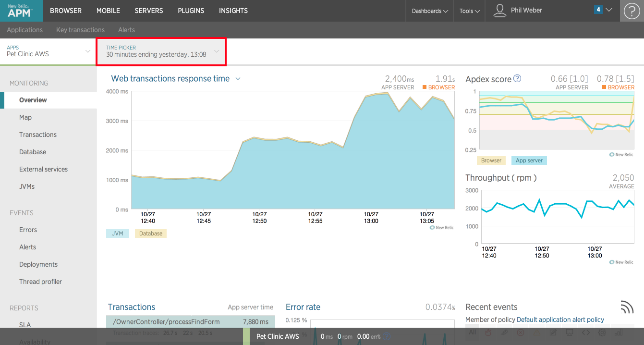Toggle the JVM legend on response chart

118,234
